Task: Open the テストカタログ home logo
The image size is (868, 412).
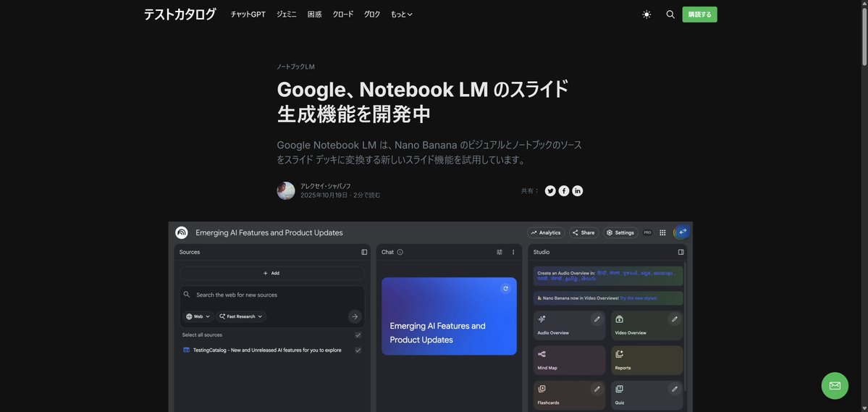Action: pos(180,14)
